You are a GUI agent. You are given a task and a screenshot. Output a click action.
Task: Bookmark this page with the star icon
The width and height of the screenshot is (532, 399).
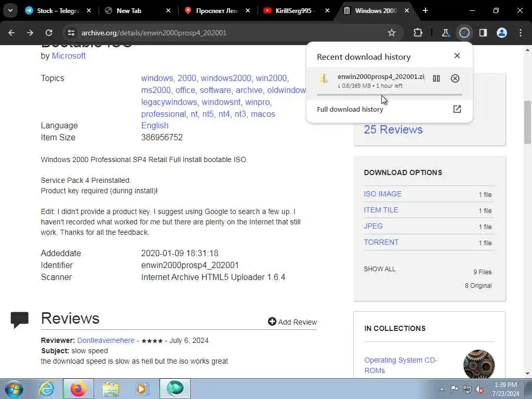coord(392,33)
